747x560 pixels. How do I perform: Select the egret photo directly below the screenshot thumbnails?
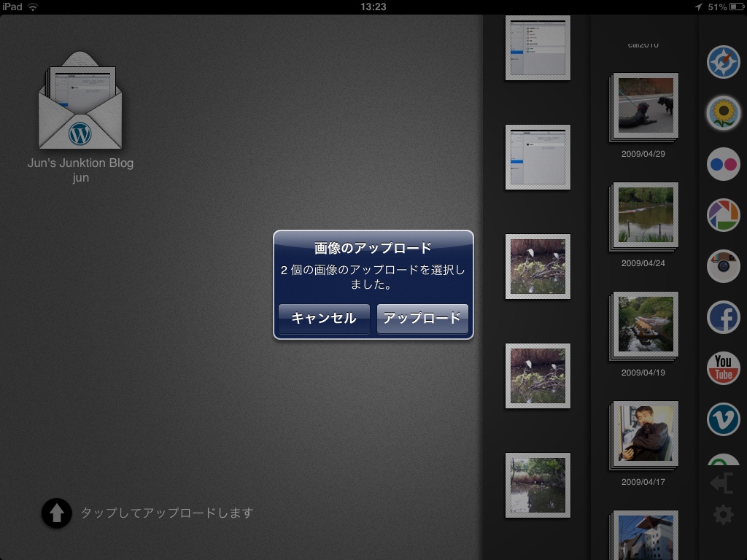point(538,267)
